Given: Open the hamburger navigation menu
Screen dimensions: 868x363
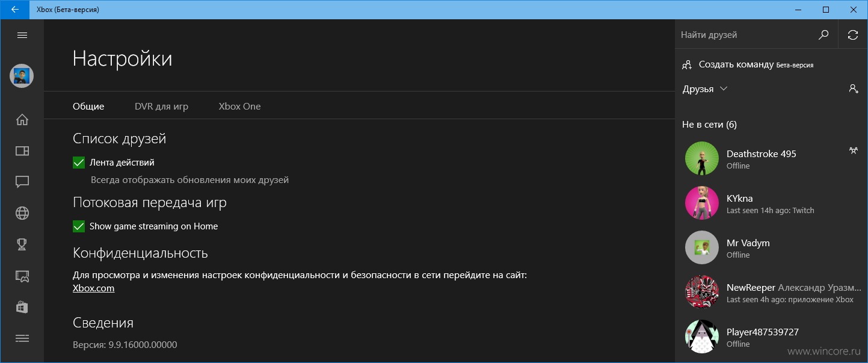Looking at the screenshot, I should (22, 35).
